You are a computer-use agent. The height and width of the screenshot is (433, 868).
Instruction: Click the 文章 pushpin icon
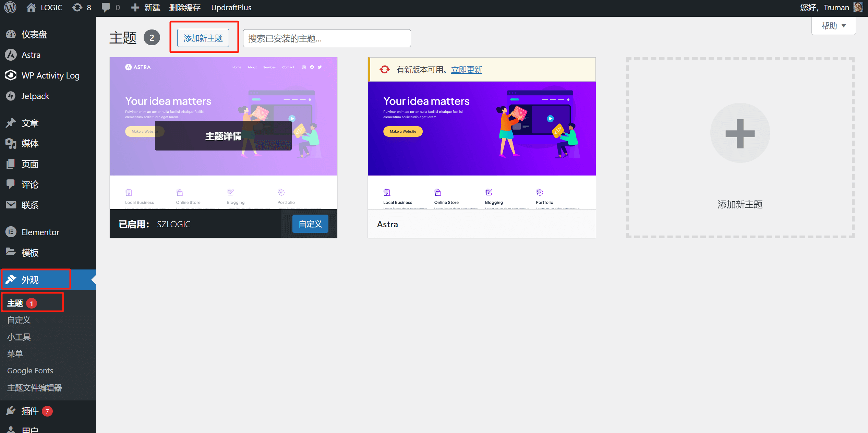[11, 123]
